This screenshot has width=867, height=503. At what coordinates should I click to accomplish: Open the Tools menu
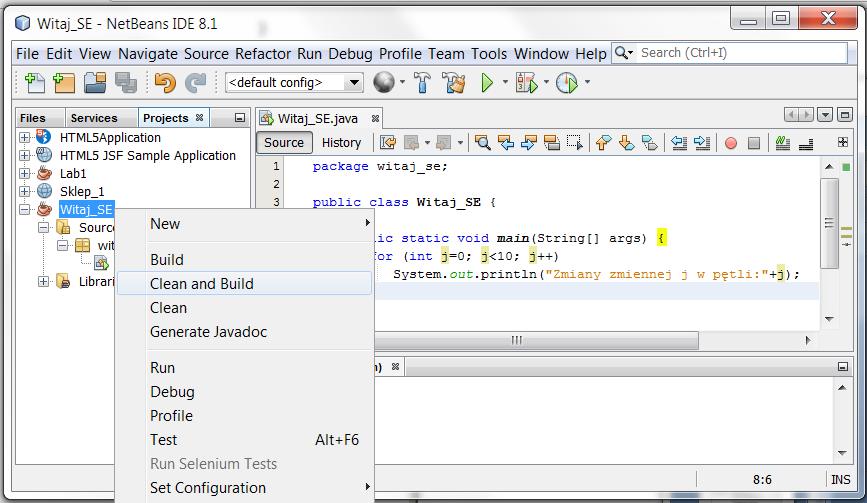click(x=489, y=54)
